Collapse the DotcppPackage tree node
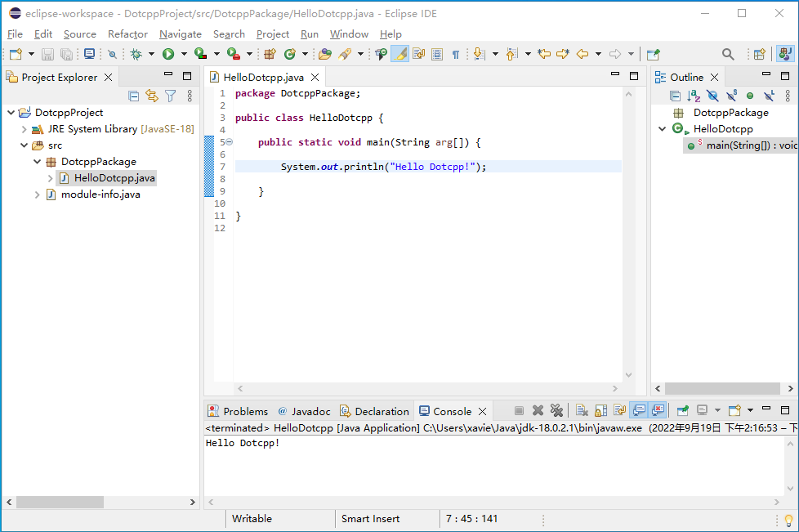The width and height of the screenshot is (799, 532). pyautogui.click(x=37, y=162)
